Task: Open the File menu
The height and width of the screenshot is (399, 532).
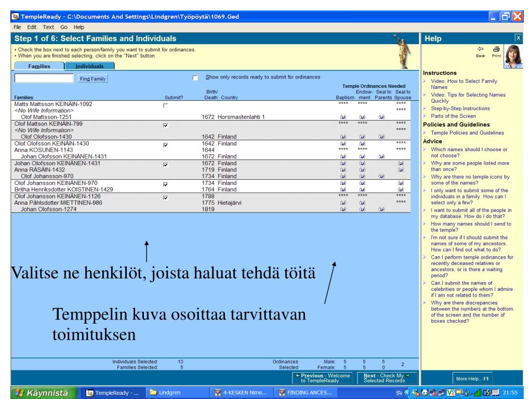Action: point(17,27)
